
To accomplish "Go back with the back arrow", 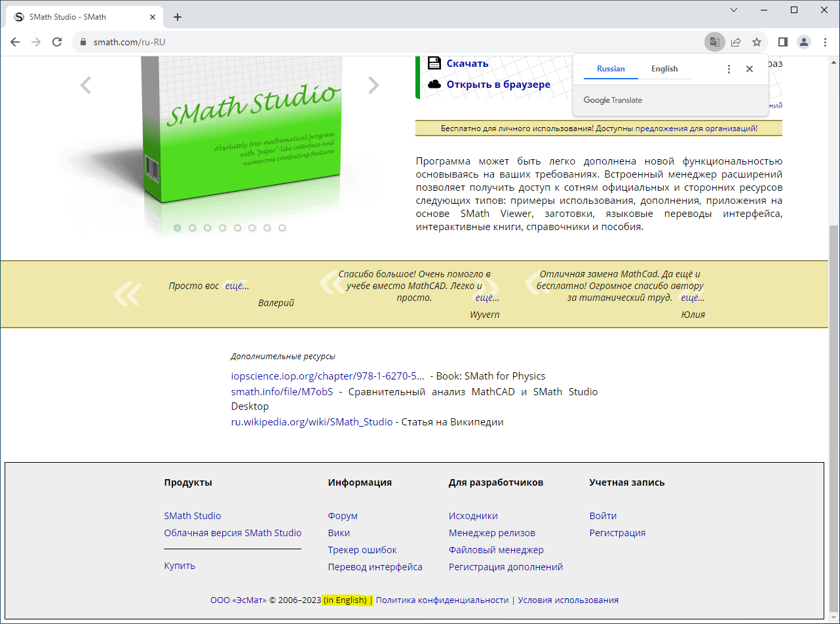I will [15, 42].
